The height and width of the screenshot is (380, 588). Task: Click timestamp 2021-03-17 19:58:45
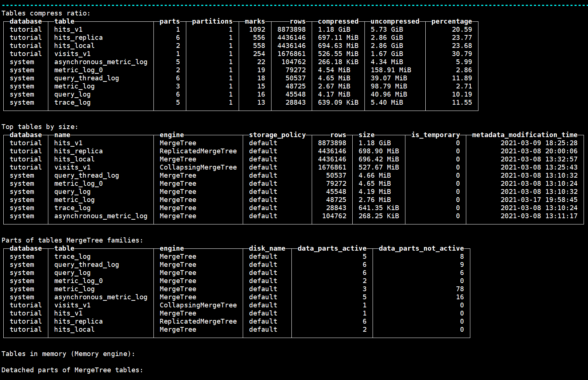pos(539,200)
